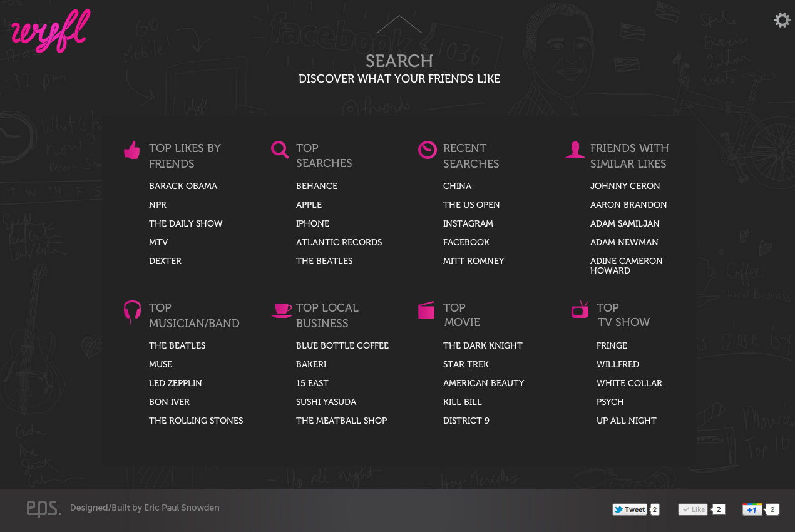
Task: Click the thumbs-up Top Likes icon
Action: coord(132,150)
